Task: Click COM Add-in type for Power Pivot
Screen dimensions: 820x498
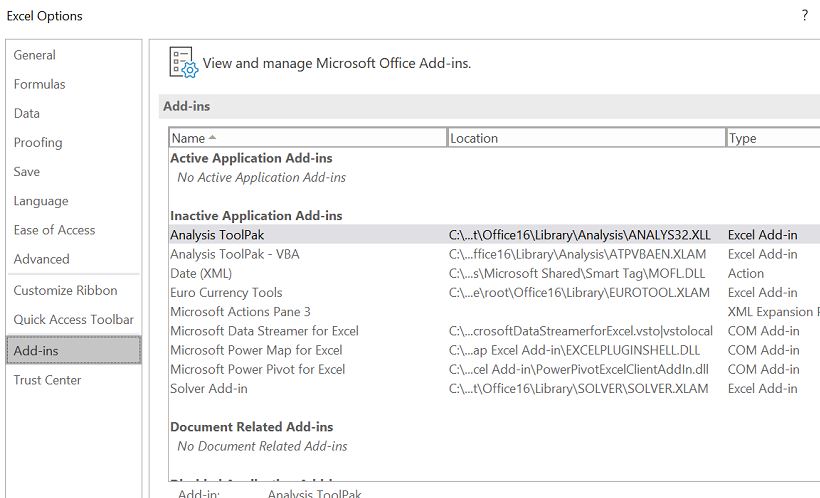Action: [764, 369]
